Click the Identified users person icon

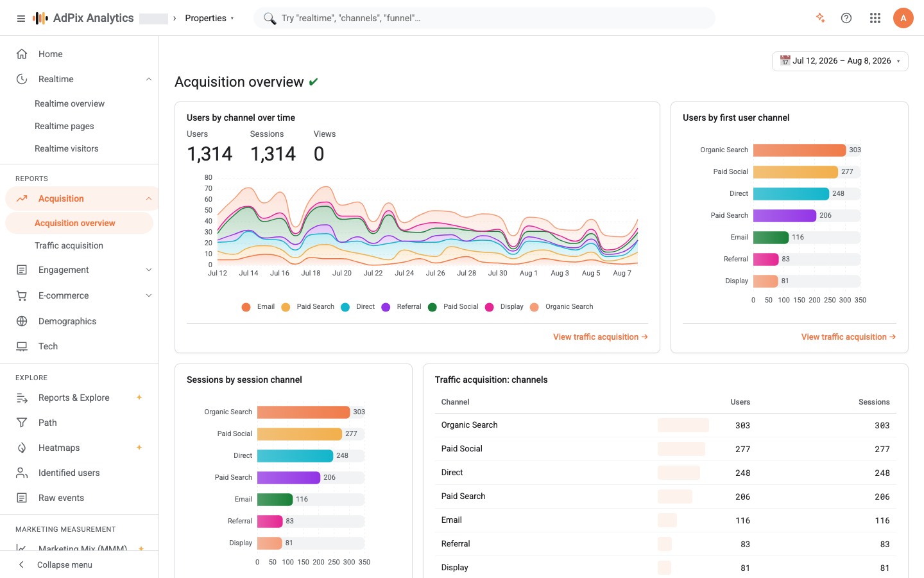tap(22, 473)
